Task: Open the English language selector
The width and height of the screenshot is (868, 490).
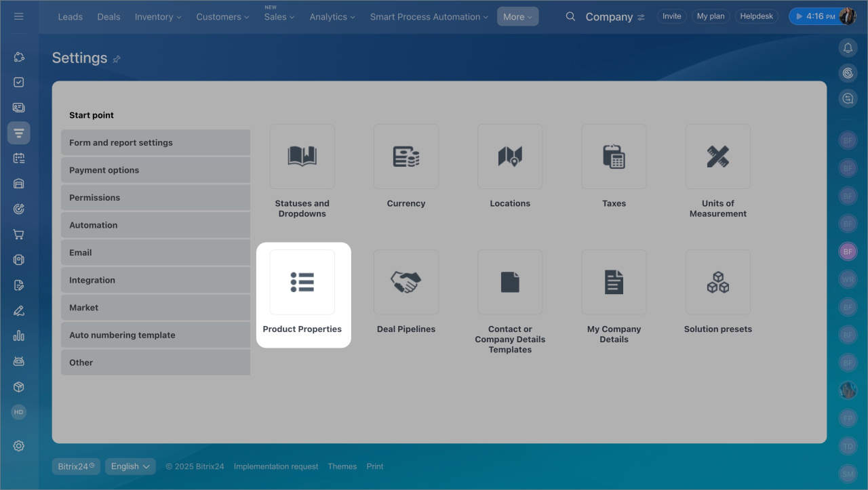Action: [130, 466]
